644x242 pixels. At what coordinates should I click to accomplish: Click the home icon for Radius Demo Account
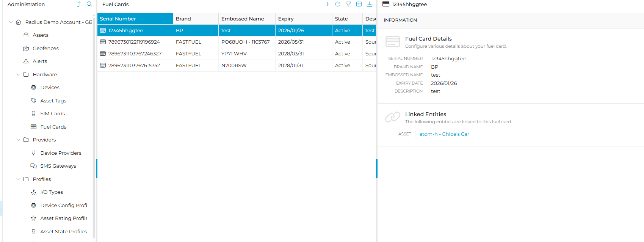coord(18,22)
